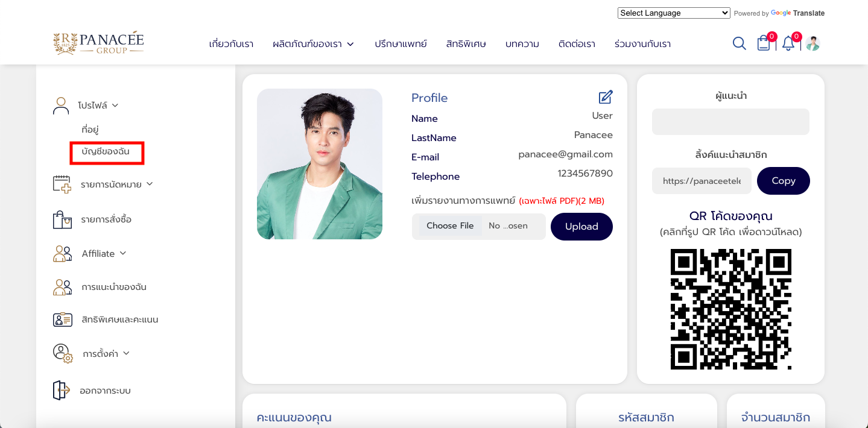The height and width of the screenshot is (428, 868).
Task: Collapse the โปรไฟล์ sidebar section
Action: coord(98,105)
